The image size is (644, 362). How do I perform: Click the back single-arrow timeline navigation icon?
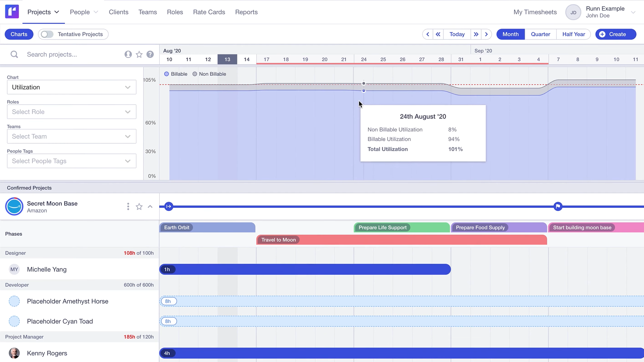click(x=428, y=34)
